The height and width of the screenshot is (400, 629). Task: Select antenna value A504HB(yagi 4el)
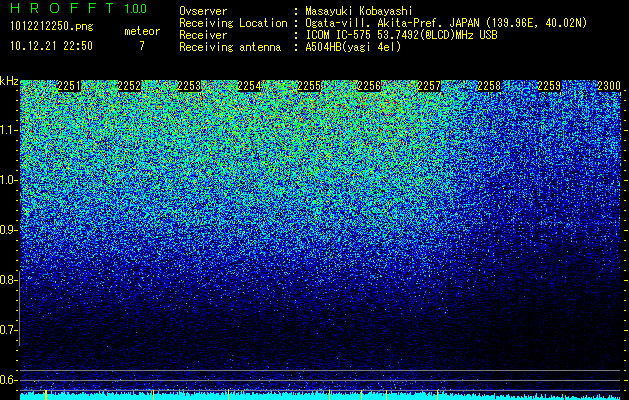[353, 47]
